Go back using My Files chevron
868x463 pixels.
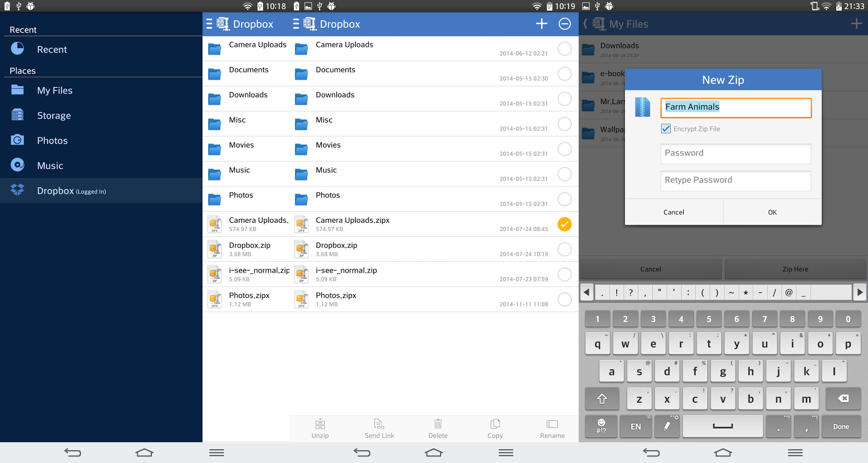click(586, 24)
